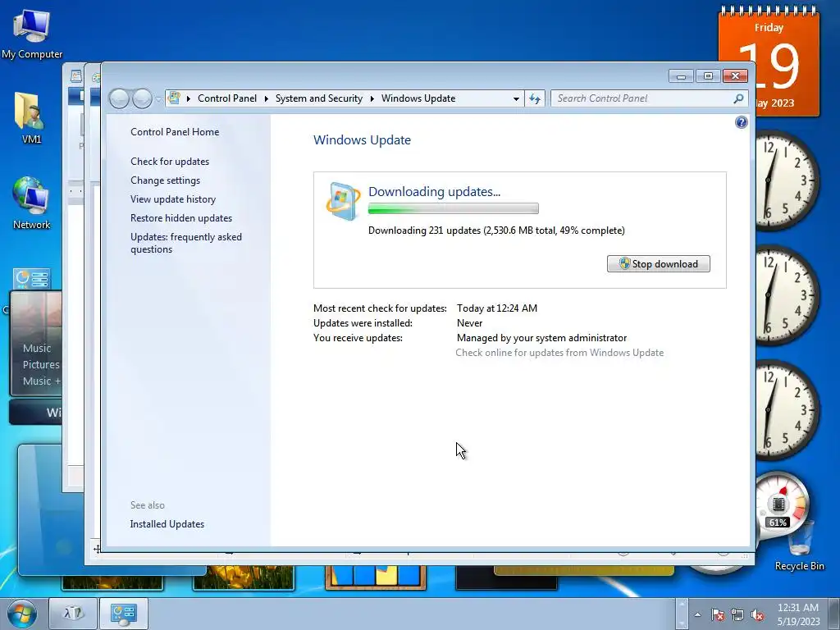
Task: Expand arrow before Control Panel breadcrumb
Action: tap(189, 98)
